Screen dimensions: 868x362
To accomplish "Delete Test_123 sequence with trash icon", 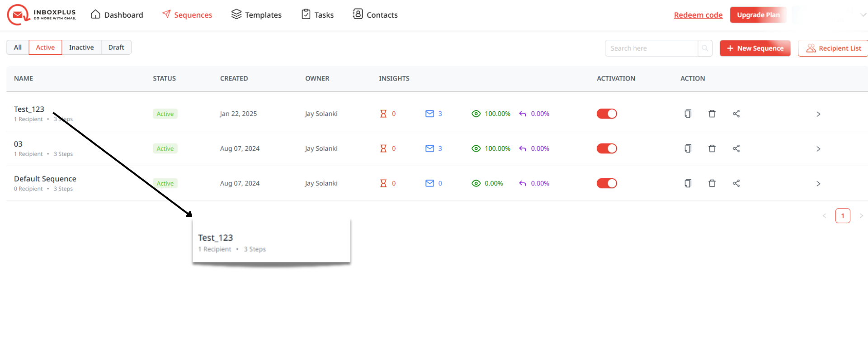I will coord(712,114).
